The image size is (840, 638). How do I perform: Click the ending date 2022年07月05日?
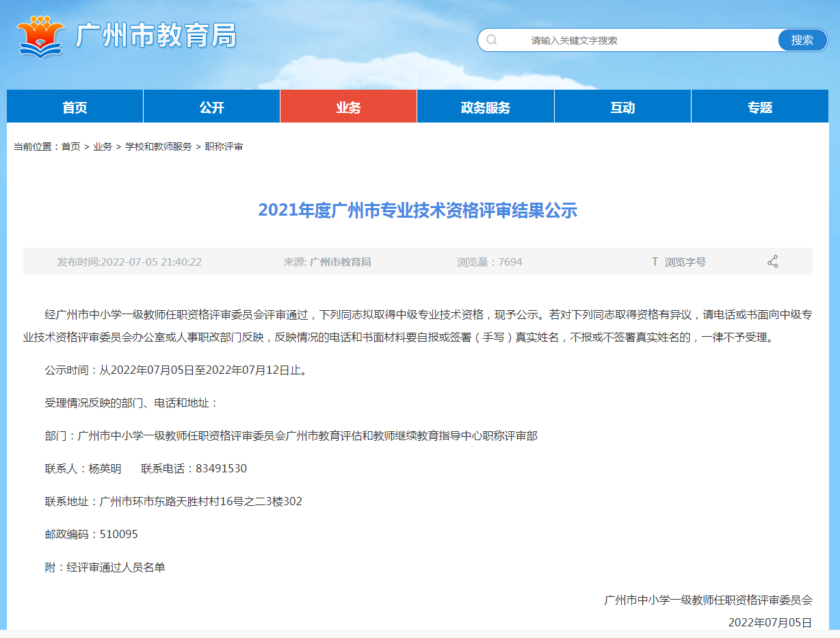[x=770, y=622]
